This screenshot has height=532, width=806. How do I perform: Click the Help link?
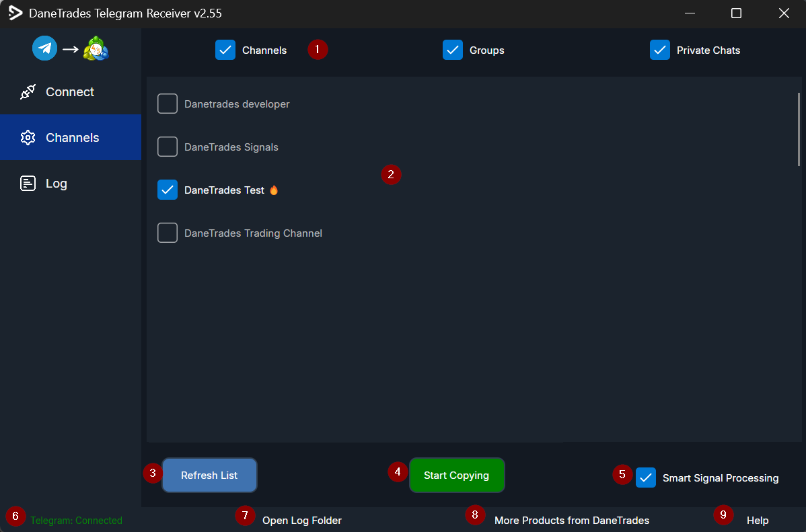(758, 521)
